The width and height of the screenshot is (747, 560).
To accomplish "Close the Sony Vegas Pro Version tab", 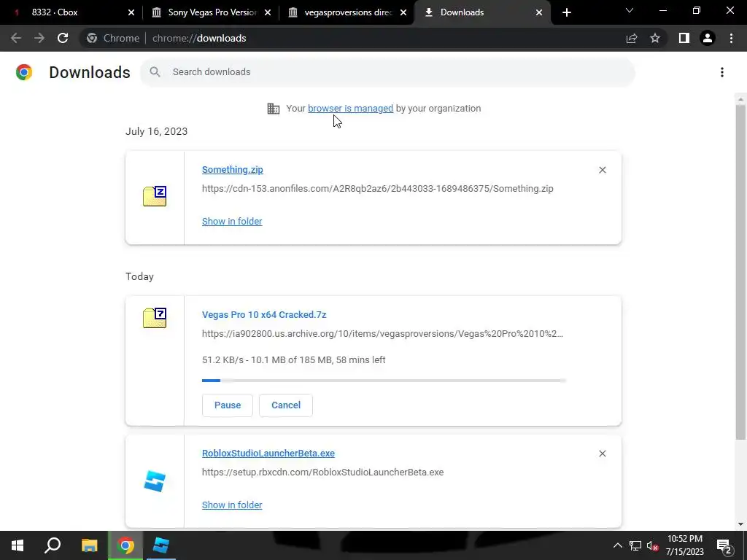I will tap(267, 12).
